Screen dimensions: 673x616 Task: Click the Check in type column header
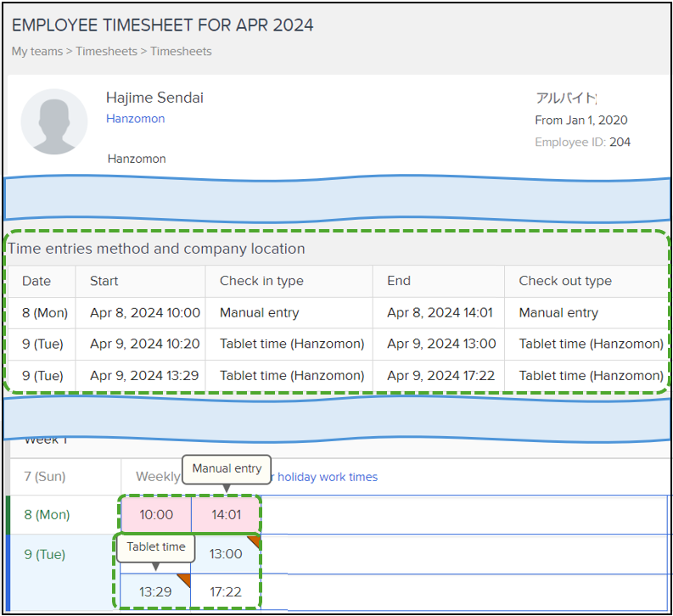click(261, 281)
